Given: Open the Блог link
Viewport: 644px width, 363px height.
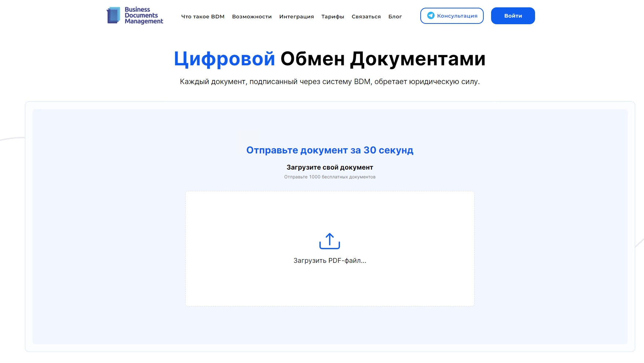Looking at the screenshot, I should point(395,17).
